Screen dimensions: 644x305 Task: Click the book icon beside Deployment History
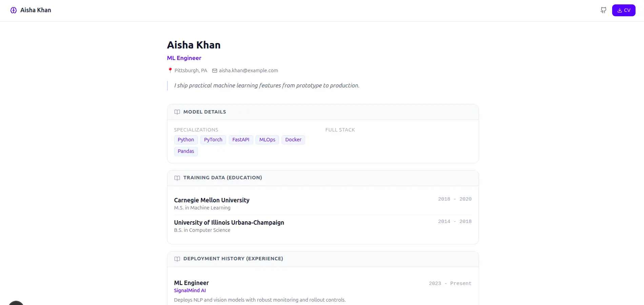point(177,259)
